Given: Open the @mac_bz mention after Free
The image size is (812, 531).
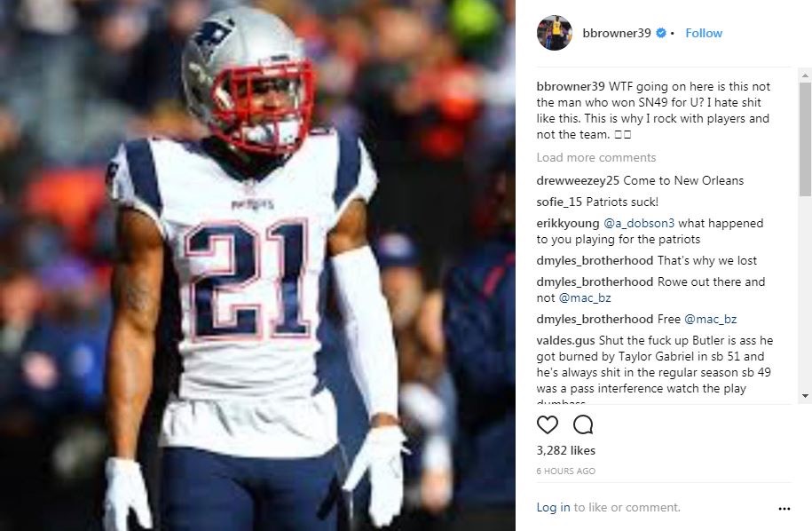Looking at the screenshot, I should coord(711,319).
